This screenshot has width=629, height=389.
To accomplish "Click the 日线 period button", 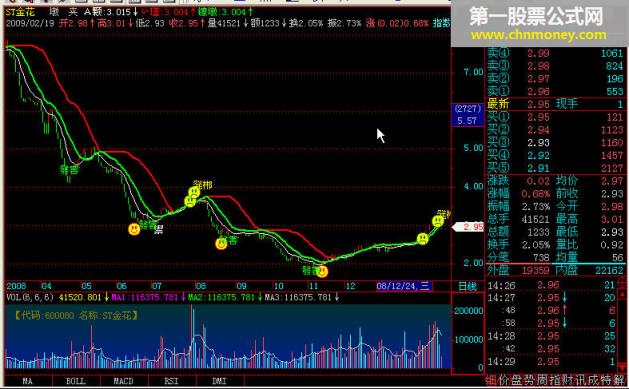I will (x=467, y=286).
